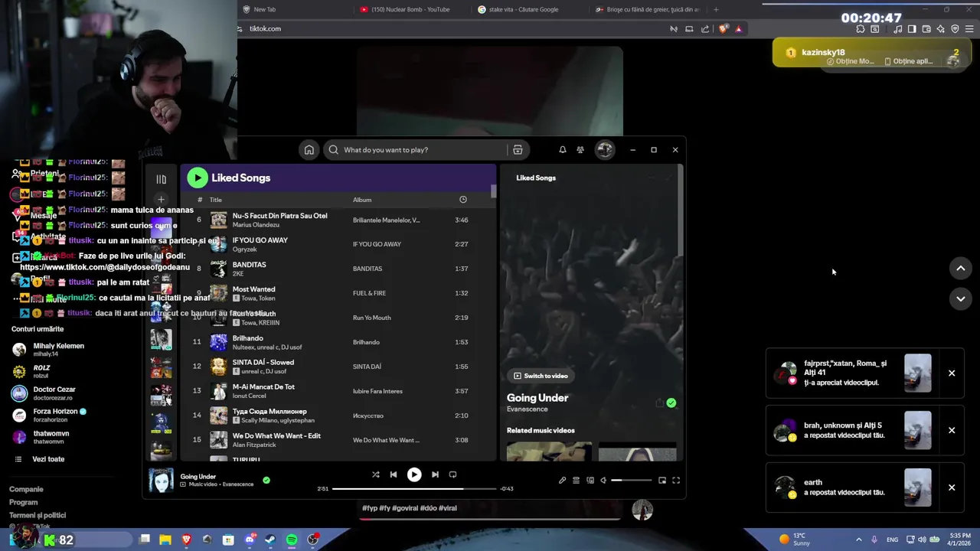Open Spotify miniplayer icon

(x=662, y=481)
